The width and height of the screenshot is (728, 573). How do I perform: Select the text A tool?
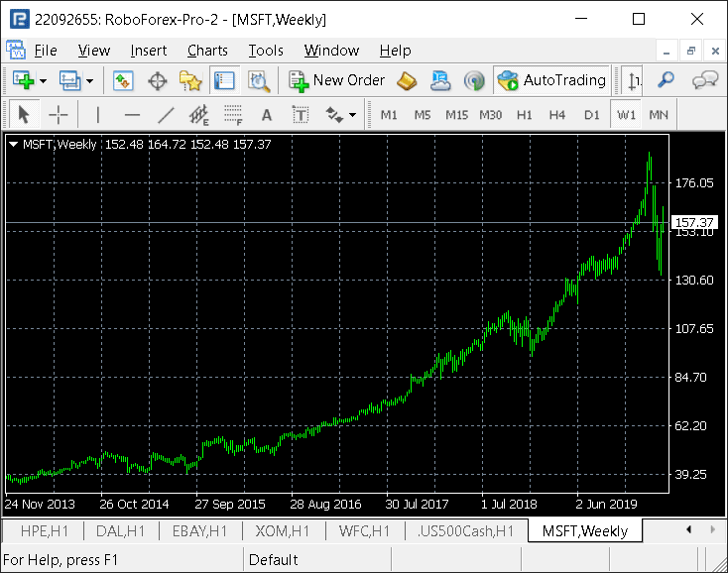click(267, 115)
